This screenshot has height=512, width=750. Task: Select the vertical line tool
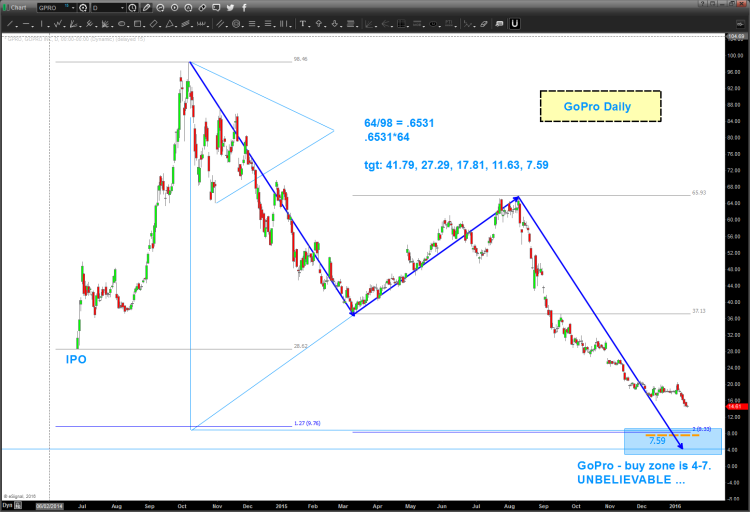tap(42, 23)
